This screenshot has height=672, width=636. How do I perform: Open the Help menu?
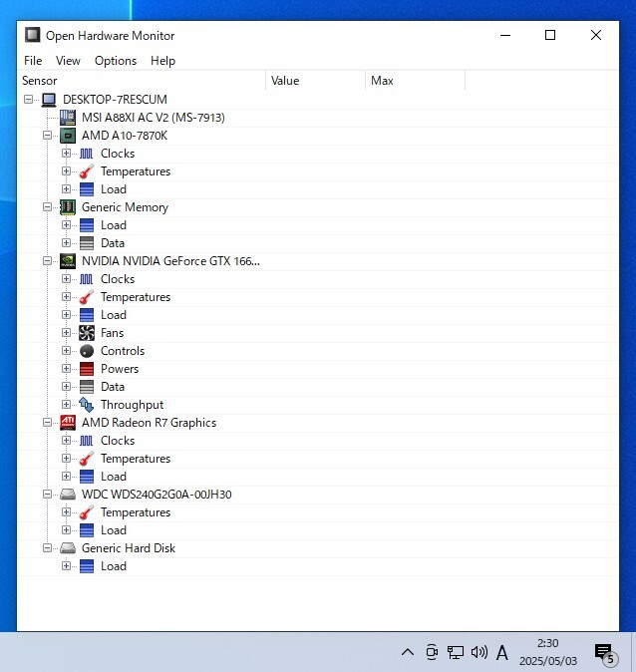162,61
